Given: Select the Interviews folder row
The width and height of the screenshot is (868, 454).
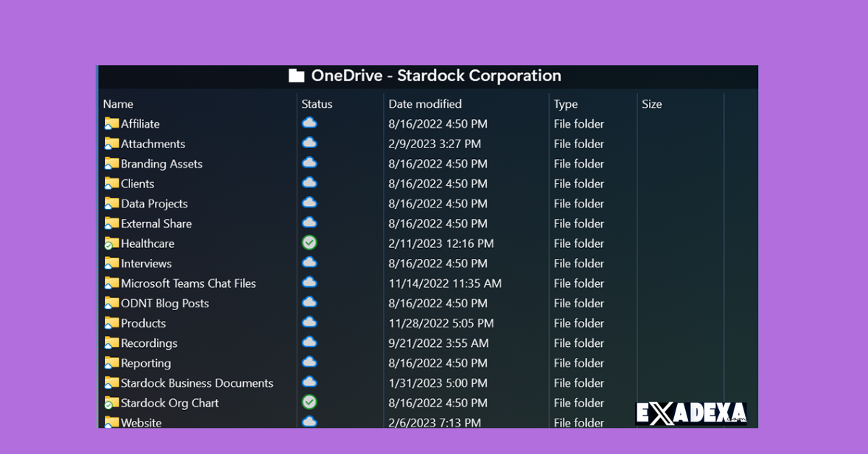Looking at the screenshot, I should pos(145,263).
